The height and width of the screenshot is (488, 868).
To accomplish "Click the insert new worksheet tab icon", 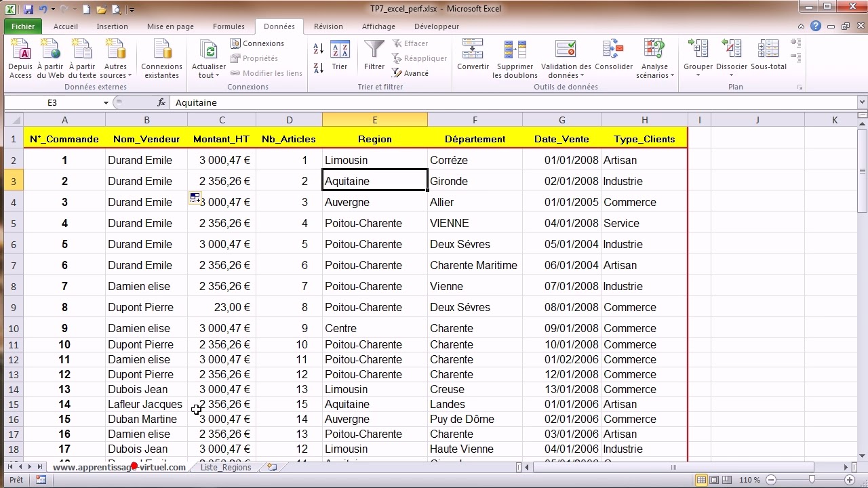I will 272,467.
